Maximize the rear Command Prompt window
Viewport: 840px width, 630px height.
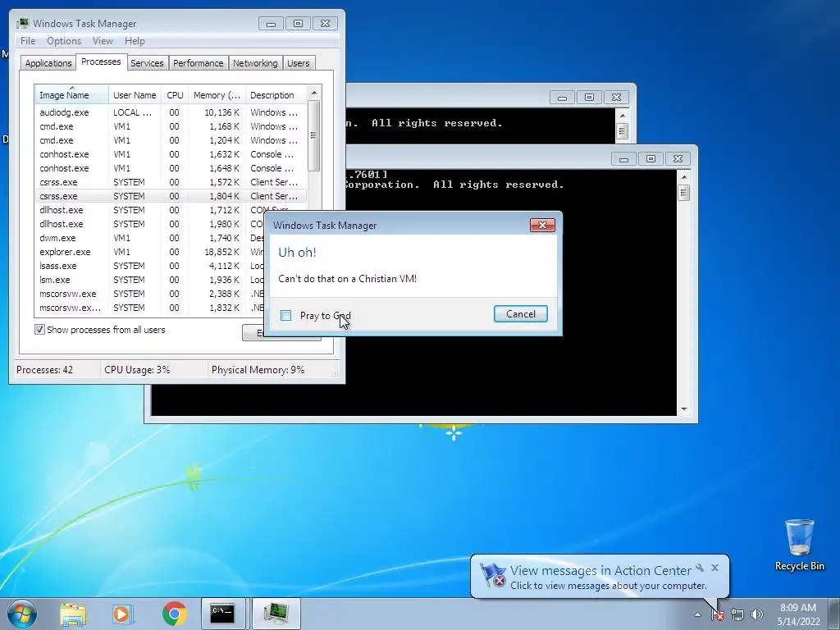point(589,97)
